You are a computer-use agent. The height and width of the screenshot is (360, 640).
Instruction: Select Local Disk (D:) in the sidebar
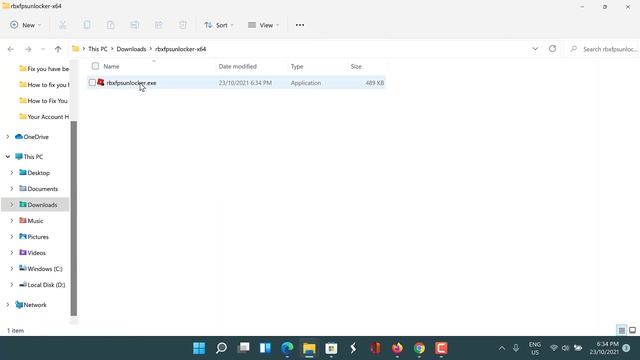(x=46, y=284)
